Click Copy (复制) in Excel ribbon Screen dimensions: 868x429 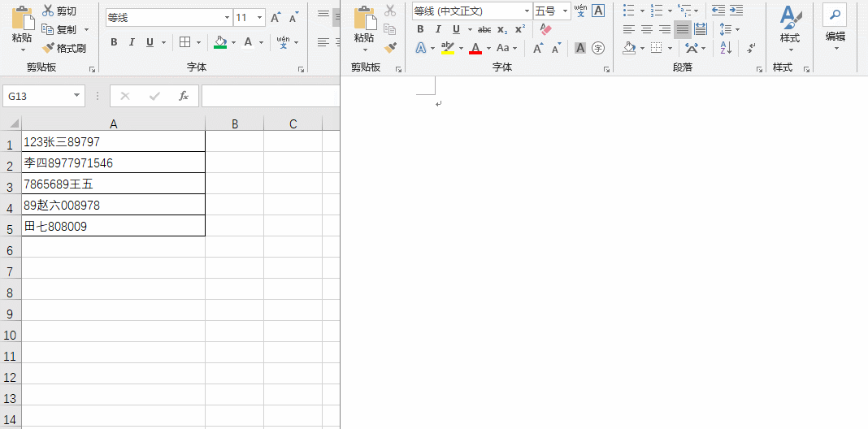(59, 29)
